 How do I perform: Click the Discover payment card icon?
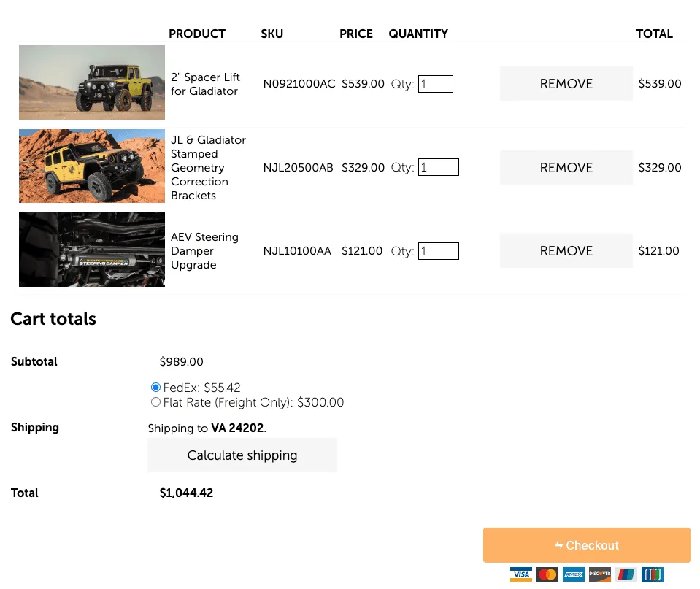click(x=599, y=574)
